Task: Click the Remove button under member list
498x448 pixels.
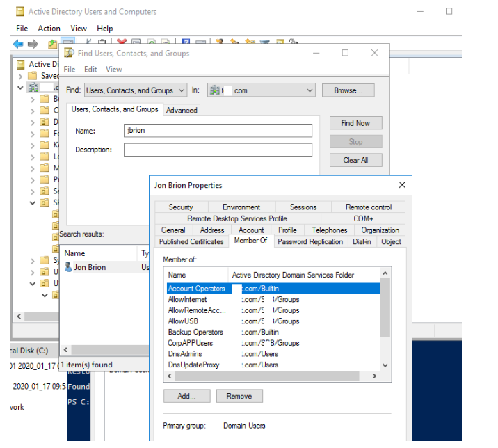Action: pyautogui.click(x=239, y=396)
